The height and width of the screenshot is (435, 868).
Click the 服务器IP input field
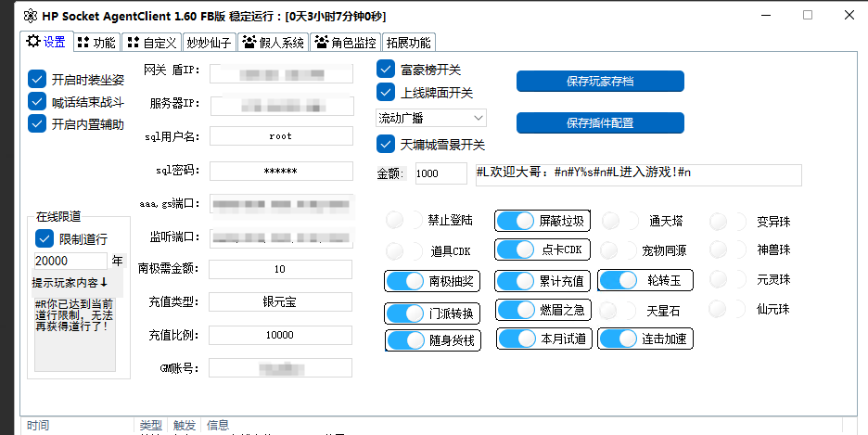[x=282, y=105]
